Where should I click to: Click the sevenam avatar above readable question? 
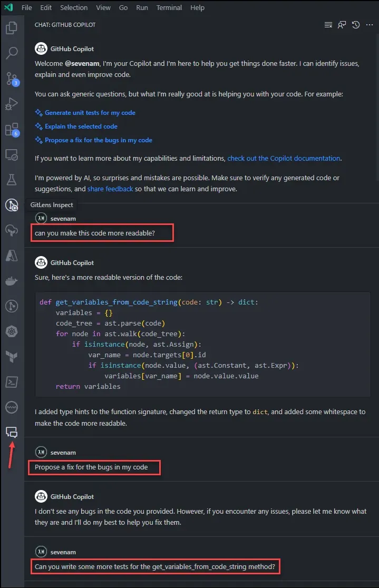(x=41, y=218)
